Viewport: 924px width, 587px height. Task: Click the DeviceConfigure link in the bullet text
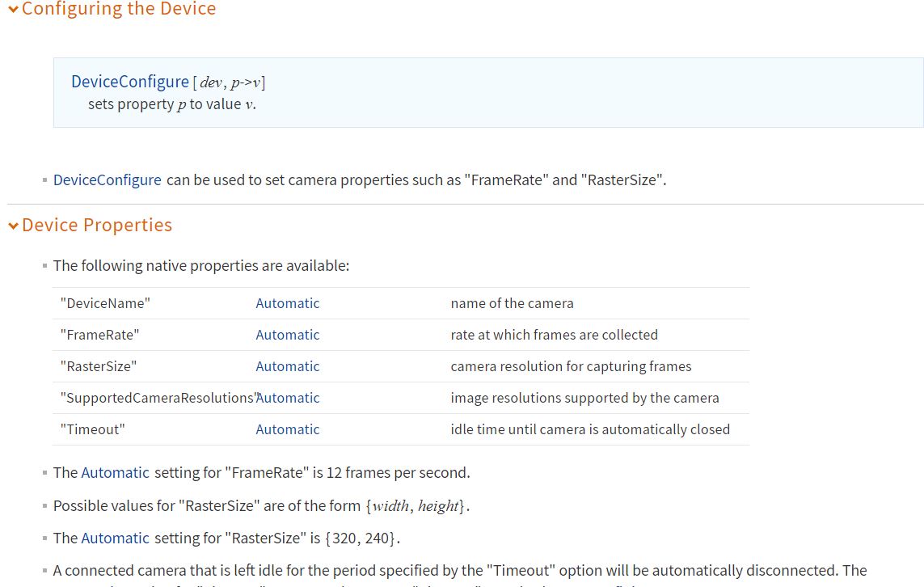tap(108, 179)
